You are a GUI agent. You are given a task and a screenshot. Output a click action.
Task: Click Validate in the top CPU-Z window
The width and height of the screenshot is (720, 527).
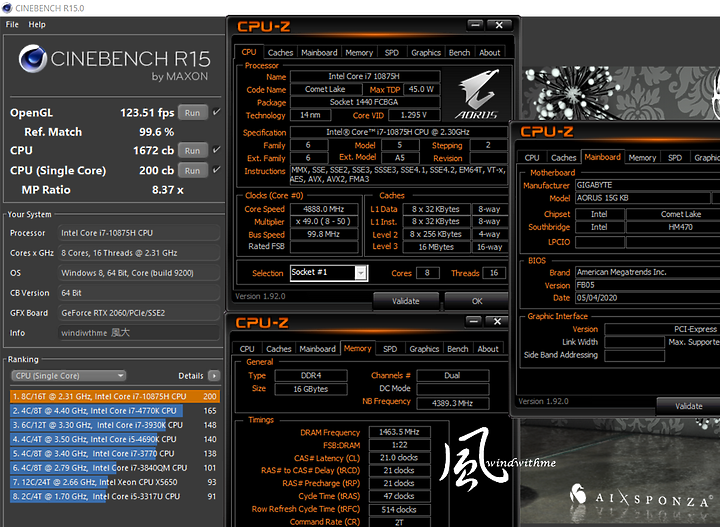coord(406,302)
